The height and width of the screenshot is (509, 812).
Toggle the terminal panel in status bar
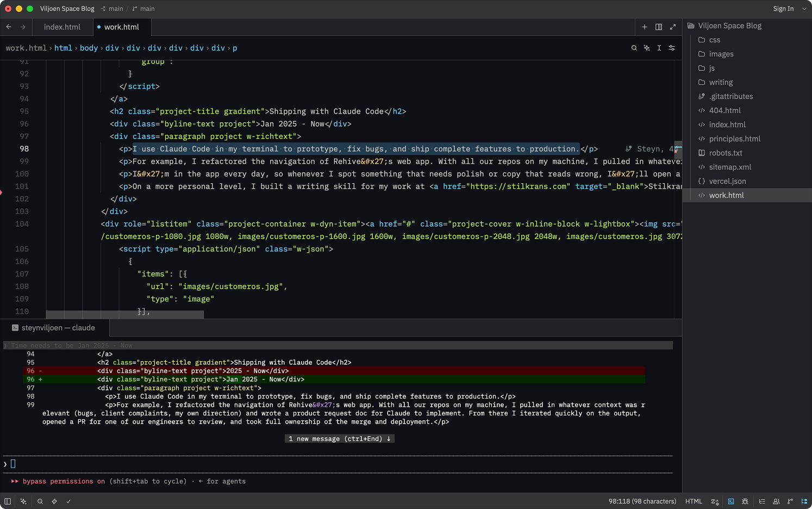click(731, 501)
